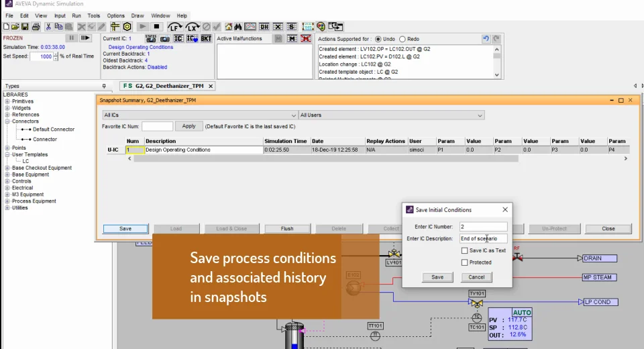Click the M malfunction icon

point(292,39)
